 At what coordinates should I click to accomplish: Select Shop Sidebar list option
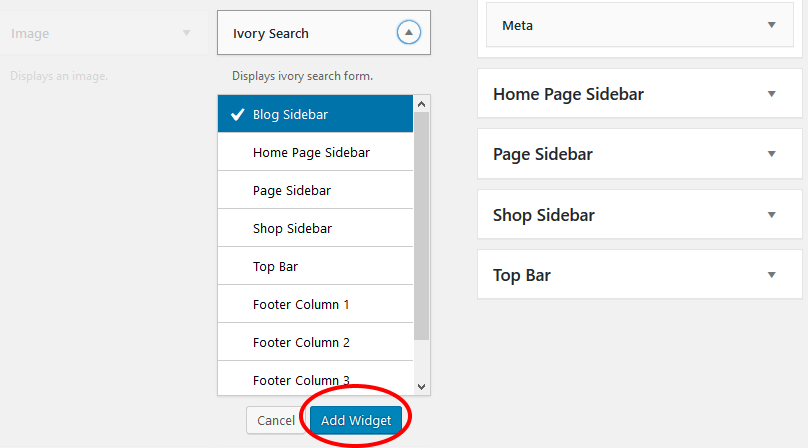tap(315, 228)
